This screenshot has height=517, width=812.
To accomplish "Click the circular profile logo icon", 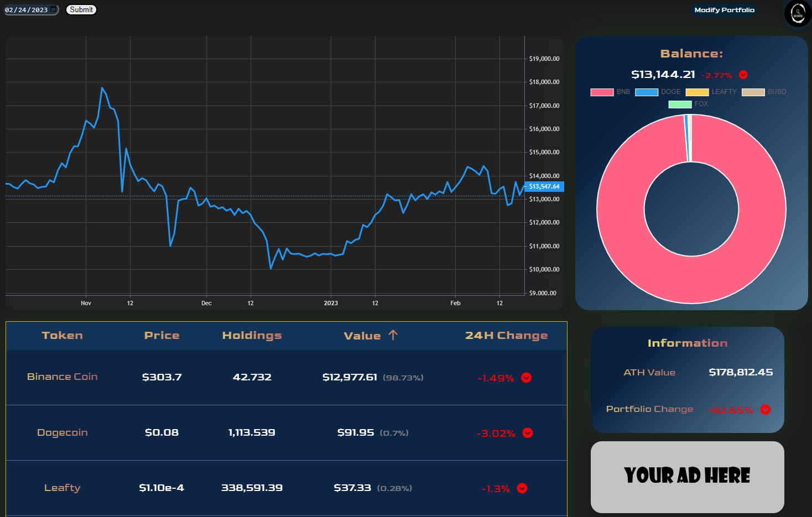I will (x=798, y=13).
